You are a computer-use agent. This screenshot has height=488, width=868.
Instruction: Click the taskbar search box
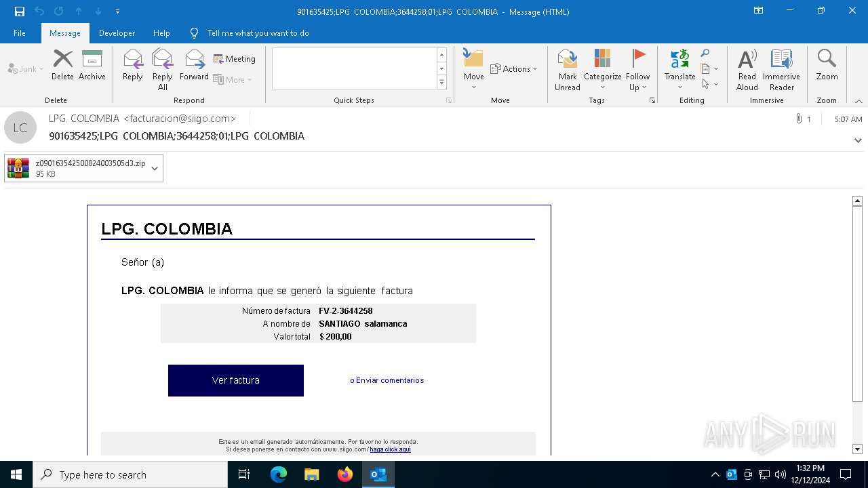[130, 474]
